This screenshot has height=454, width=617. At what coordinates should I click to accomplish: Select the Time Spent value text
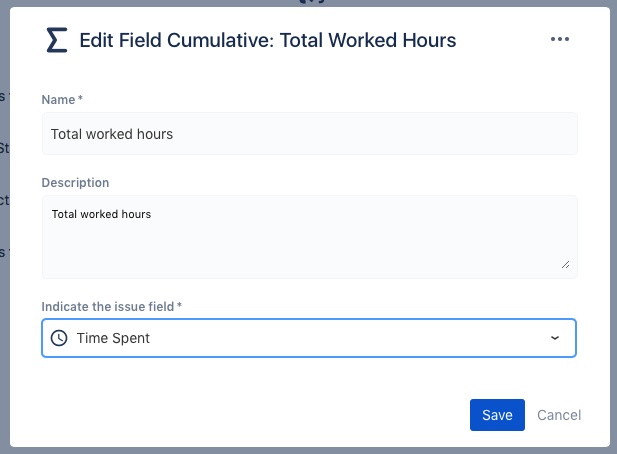113,338
